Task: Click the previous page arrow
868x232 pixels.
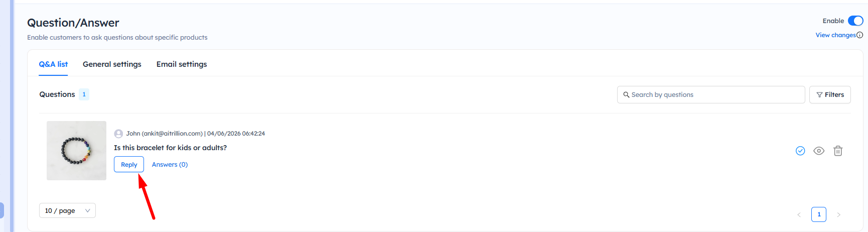Action: pos(799,214)
